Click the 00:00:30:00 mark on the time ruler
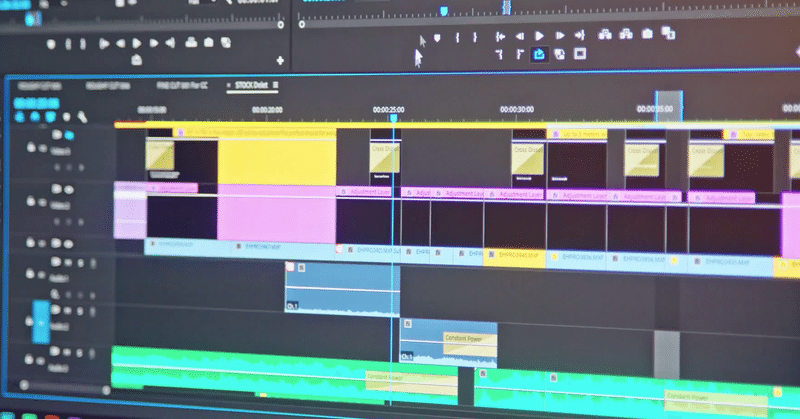This screenshot has width=800, height=419. point(517,109)
